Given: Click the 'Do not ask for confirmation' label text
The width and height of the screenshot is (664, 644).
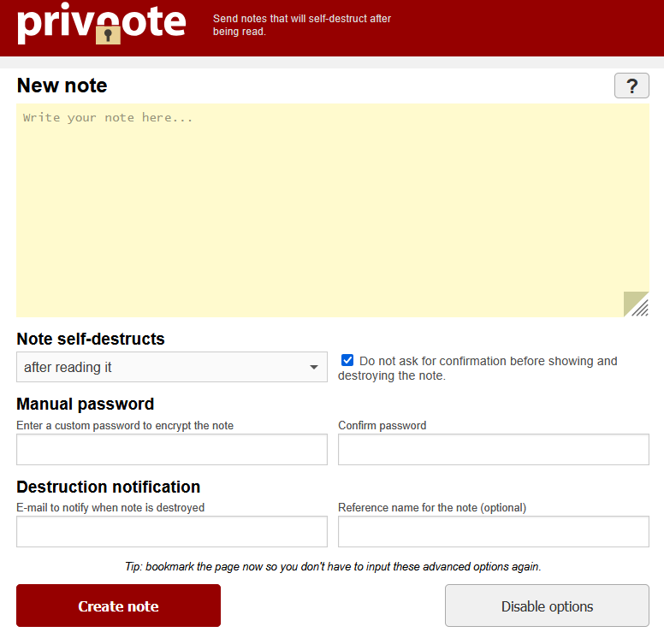Looking at the screenshot, I should coord(488,361).
